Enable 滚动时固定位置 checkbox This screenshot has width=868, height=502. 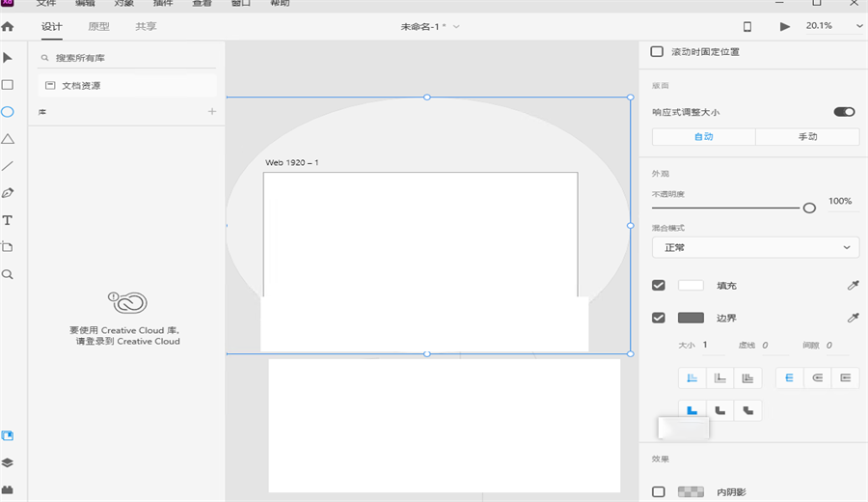pyautogui.click(x=657, y=51)
